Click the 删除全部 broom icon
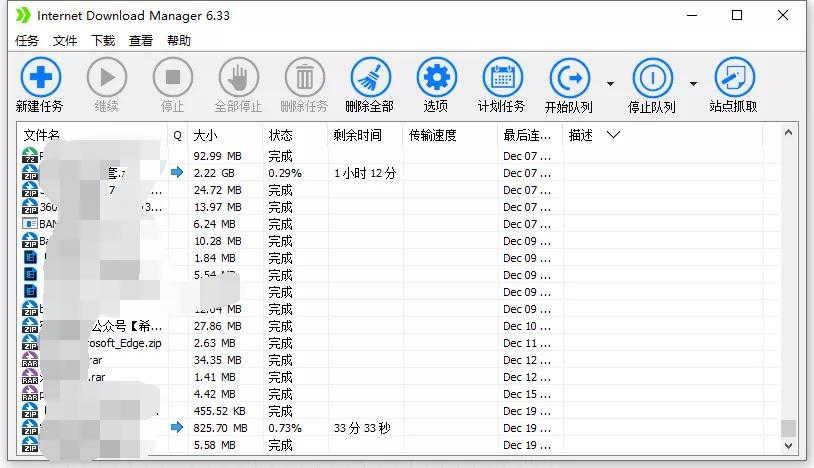The image size is (814, 468). click(x=370, y=77)
